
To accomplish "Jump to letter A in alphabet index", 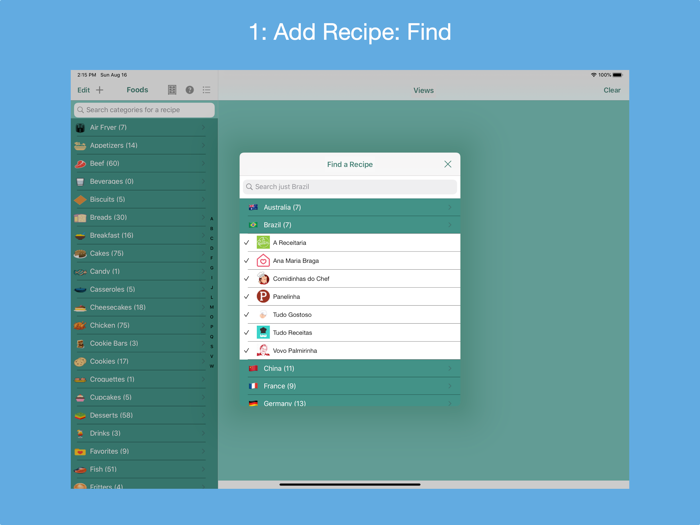I will pos(212,218).
